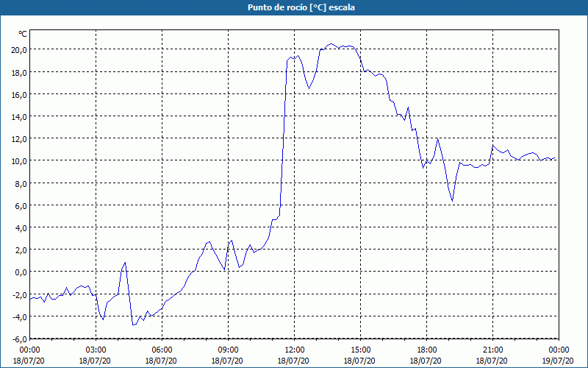Click the 21:00 time axis label
This screenshot has width=588, height=368.
pos(492,350)
